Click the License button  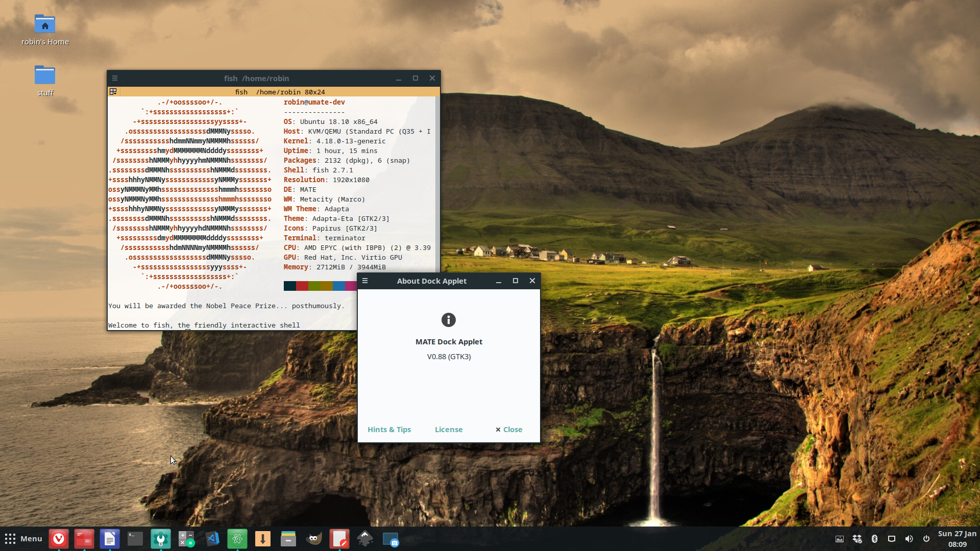coord(449,430)
